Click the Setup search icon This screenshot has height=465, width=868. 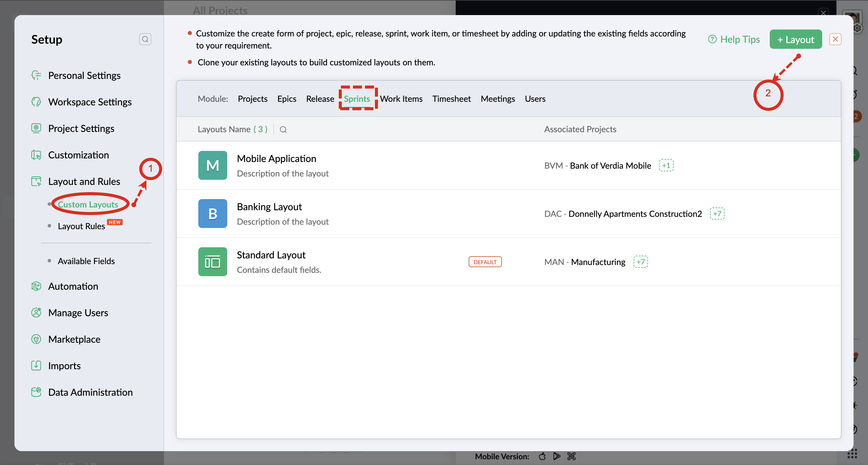145,39
